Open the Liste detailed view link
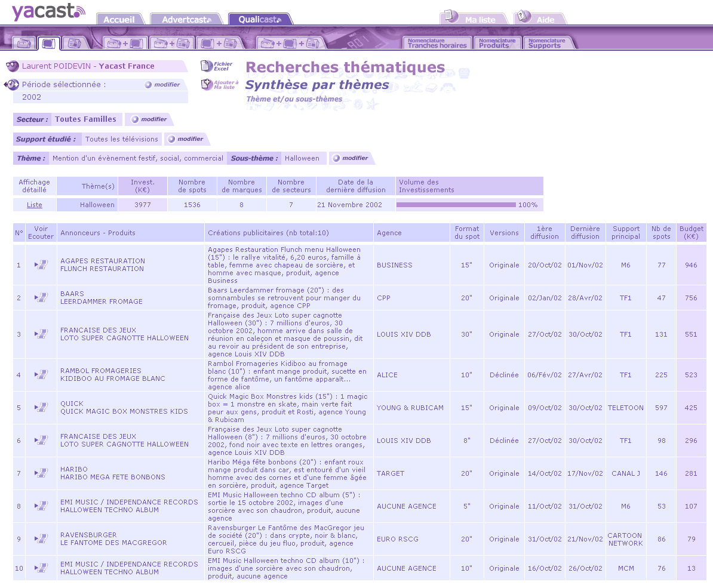Image resolution: width=713 pixels, height=588 pixels. click(x=35, y=205)
